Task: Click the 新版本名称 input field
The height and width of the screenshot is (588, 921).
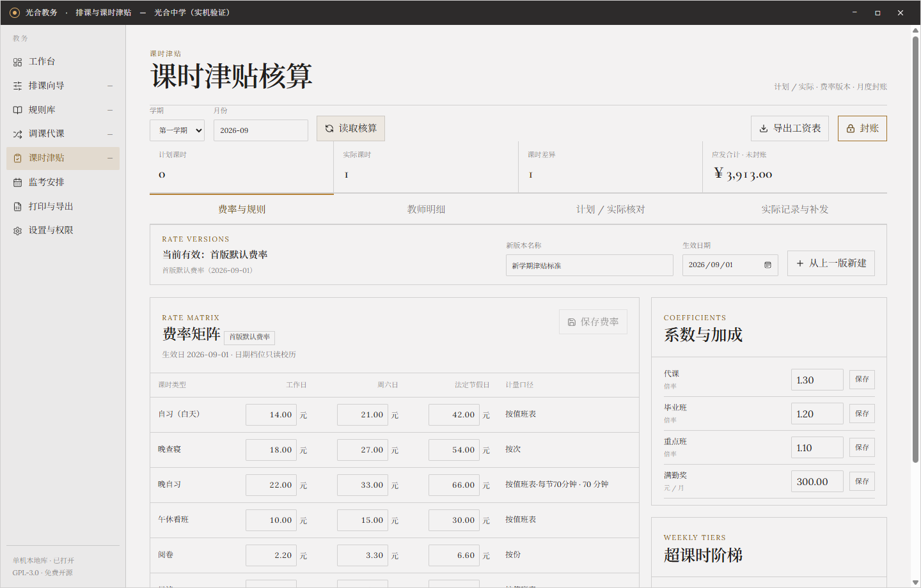Action: point(589,265)
